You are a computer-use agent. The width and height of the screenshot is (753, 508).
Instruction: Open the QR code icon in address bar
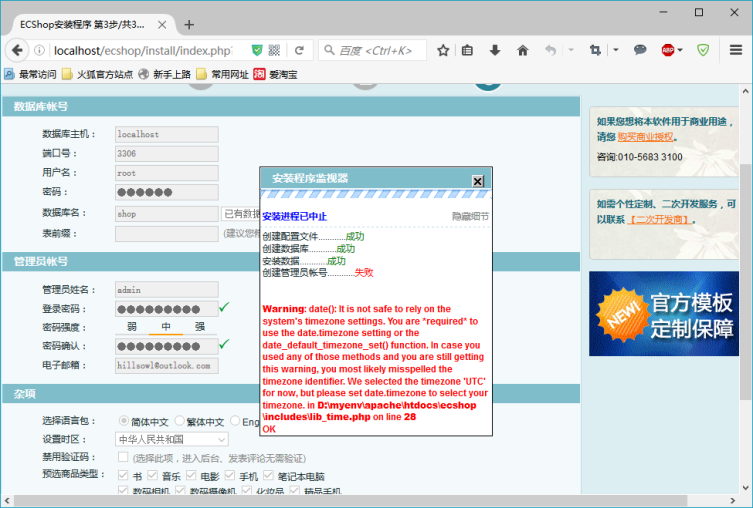click(274, 50)
